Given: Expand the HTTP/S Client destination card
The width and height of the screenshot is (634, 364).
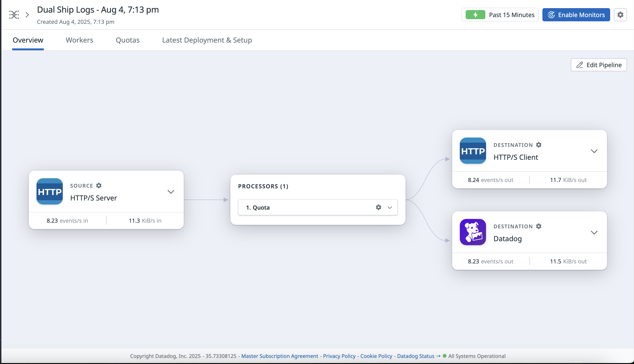Looking at the screenshot, I should click(594, 151).
